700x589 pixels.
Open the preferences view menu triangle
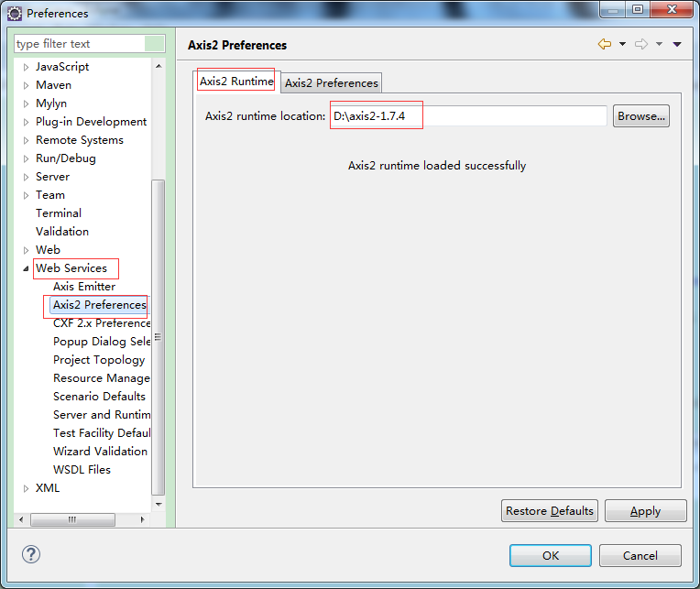coord(677,44)
